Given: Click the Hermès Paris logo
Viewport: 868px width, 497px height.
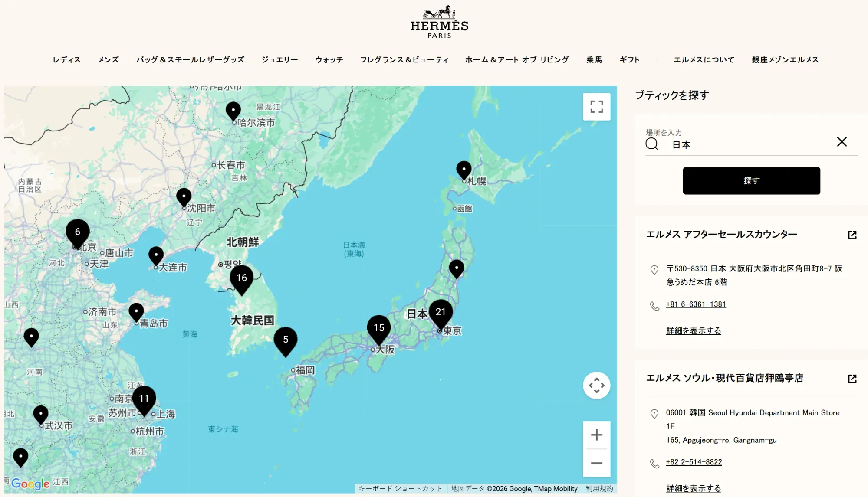Looking at the screenshot, I should tap(439, 22).
